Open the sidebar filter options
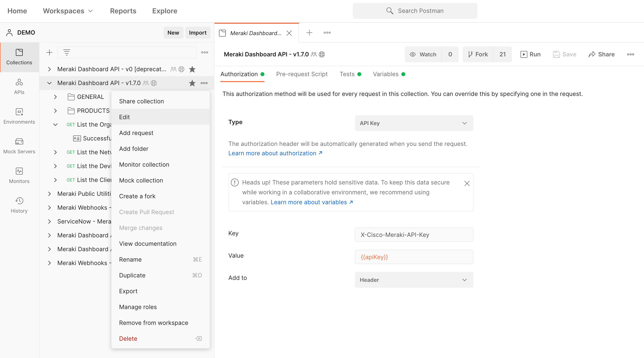The height and width of the screenshot is (358, 644). [x=66, y=52]
